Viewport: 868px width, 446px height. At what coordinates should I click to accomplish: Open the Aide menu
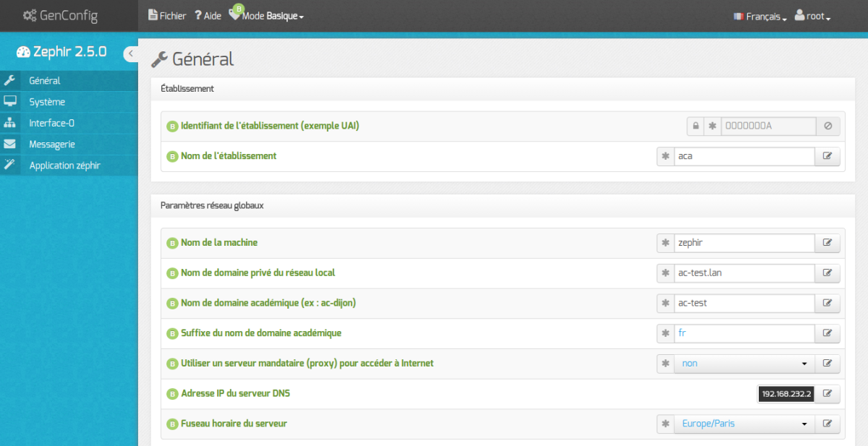click(x=208, y=15)
